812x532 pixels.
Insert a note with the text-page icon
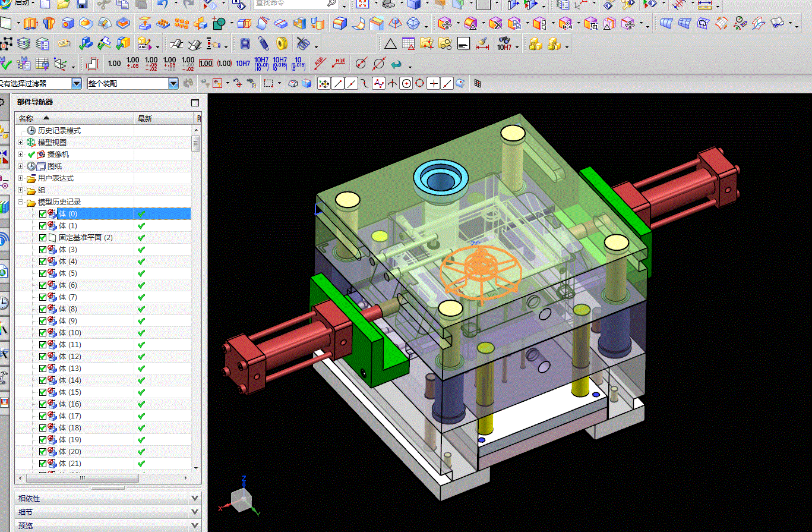pos(463,44)
